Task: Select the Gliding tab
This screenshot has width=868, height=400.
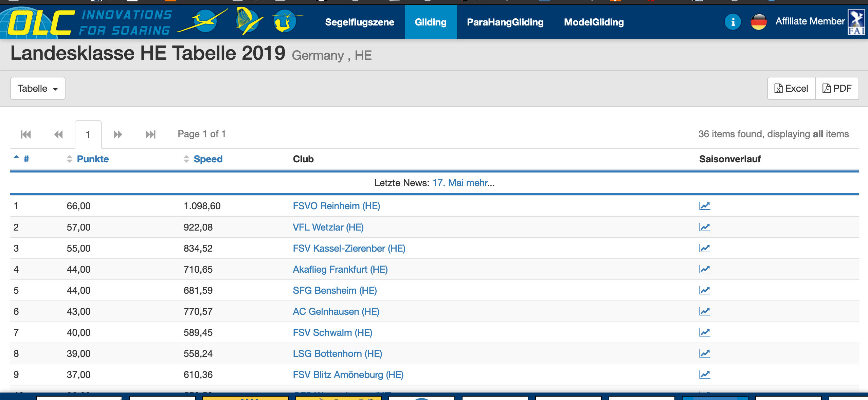Action: 431,22
